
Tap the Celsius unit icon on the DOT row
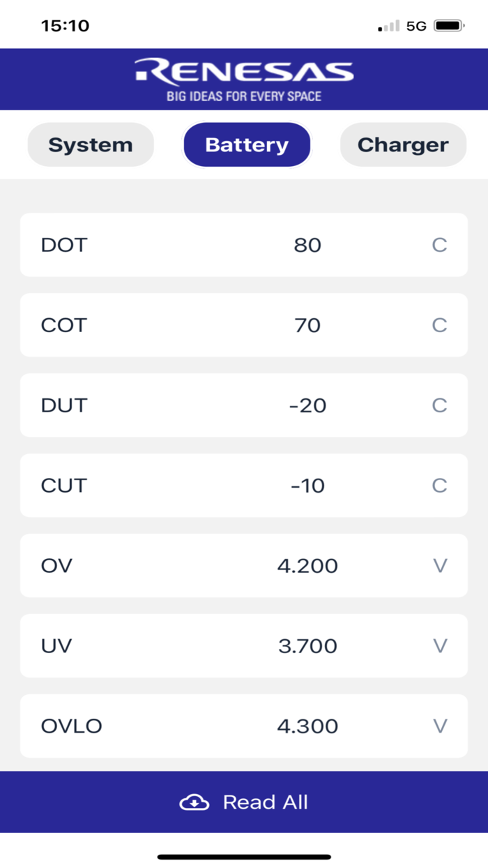tap(439, 245)
